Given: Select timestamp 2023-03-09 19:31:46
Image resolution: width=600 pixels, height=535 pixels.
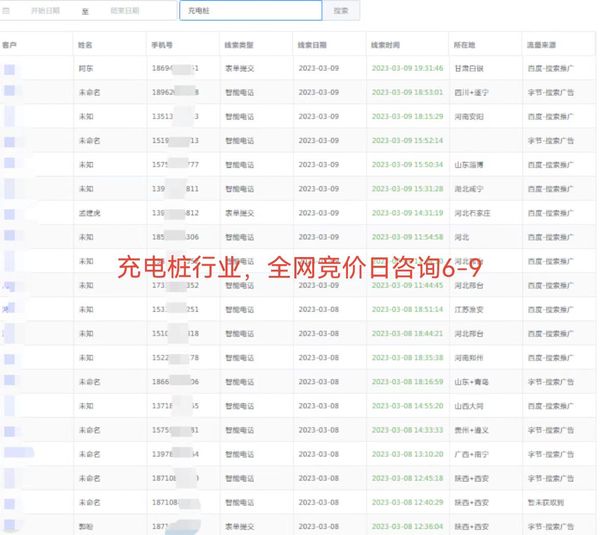Looking at the screenshot, I should [x=408, y=69].
